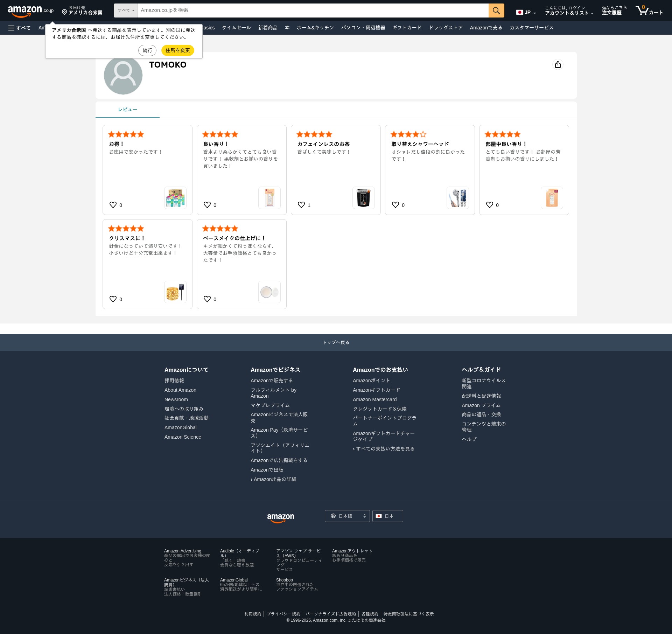Open the すべて hamburger menu

(x=20, y=28)
